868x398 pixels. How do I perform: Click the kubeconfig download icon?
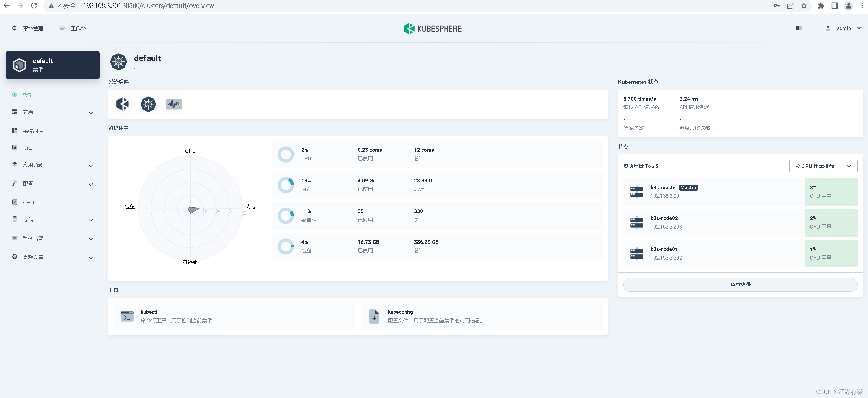(x=374, y=316)
